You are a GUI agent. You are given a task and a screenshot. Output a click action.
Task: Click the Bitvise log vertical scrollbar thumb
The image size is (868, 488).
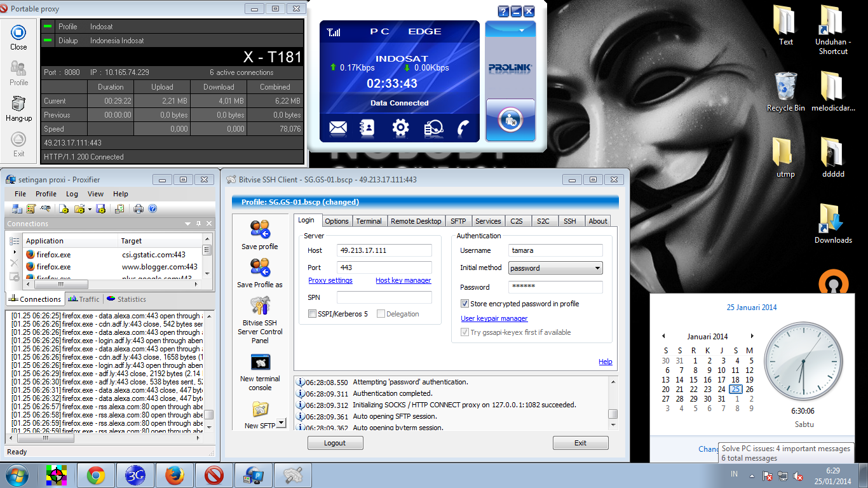click(x=613, y=414)
